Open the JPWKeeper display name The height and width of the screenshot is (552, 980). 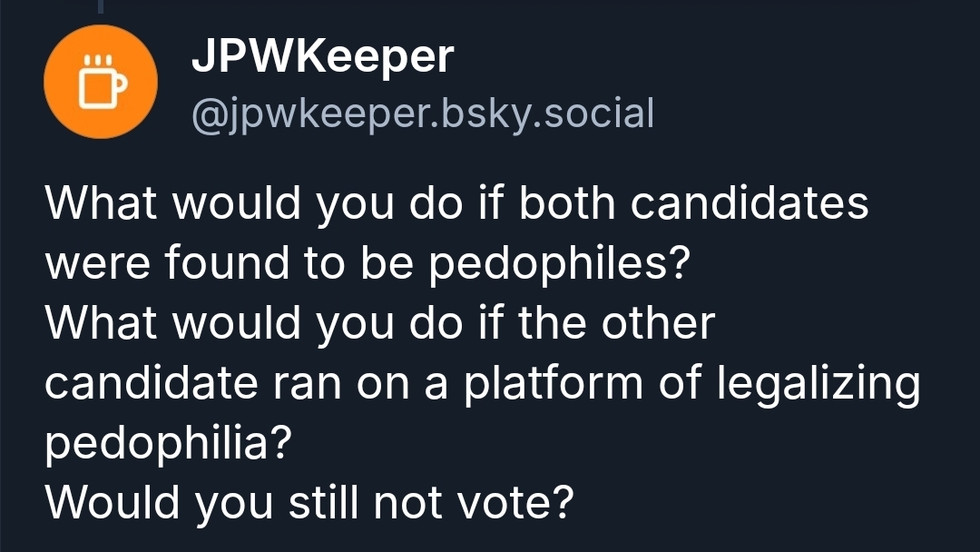322,58
